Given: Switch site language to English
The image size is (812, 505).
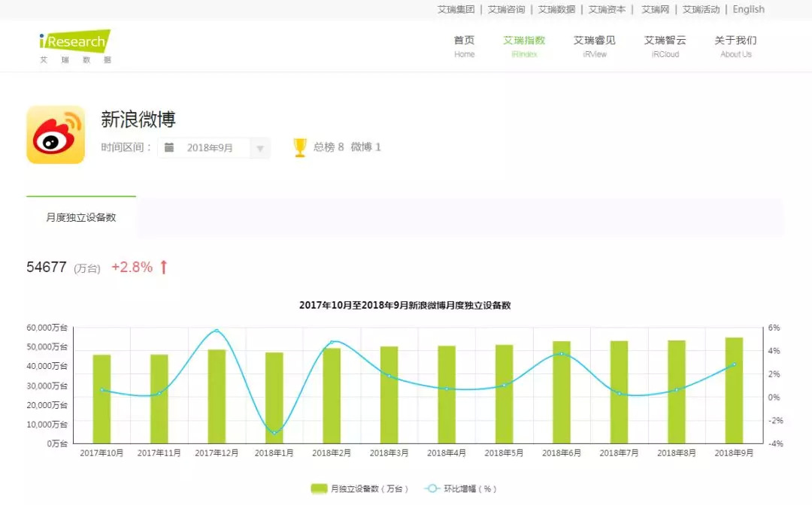Looking at the screenshot, I should (748, 9).
